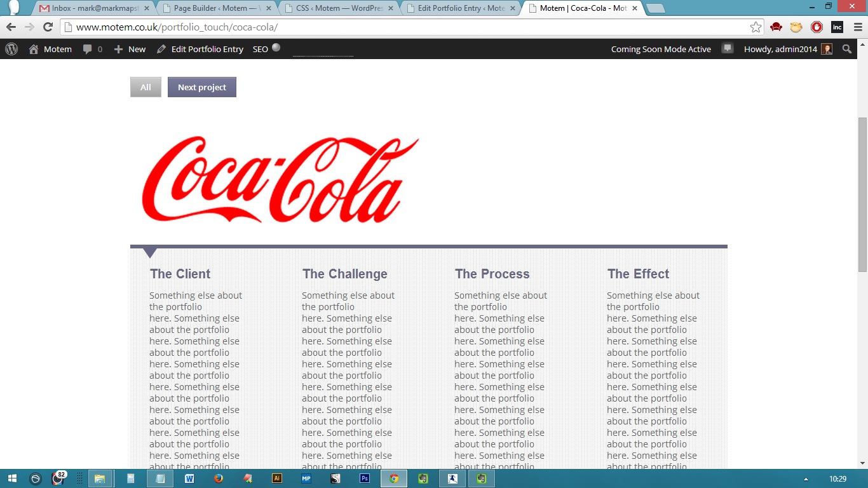Click the inc extension icon

tap(837, 27)
